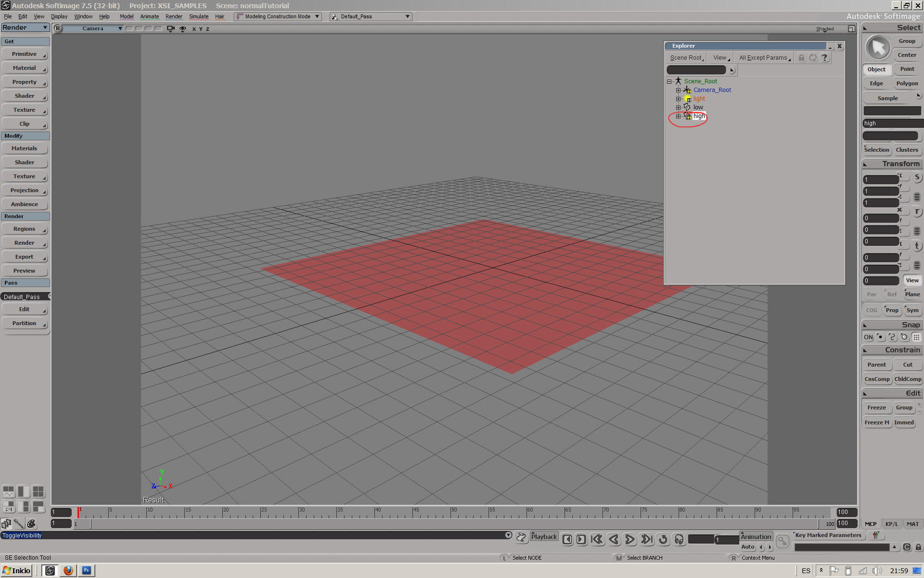Open the File menu

click(x=8, y=16)
